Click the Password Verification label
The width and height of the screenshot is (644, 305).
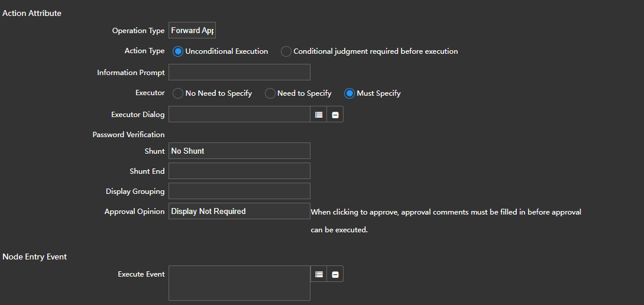coord(128,135)
